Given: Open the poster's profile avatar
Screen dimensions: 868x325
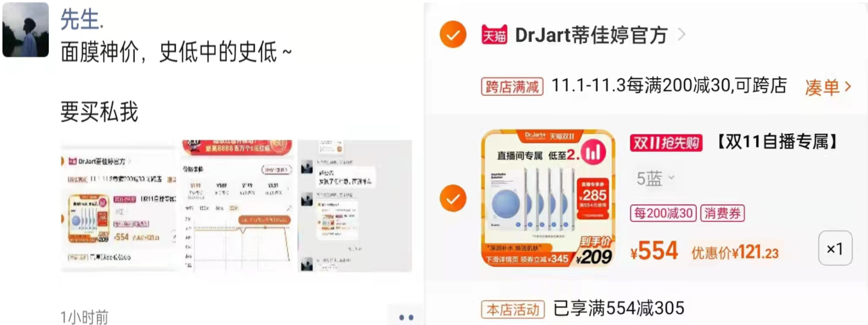Looking at the screenshot, I should coord(25,30).
